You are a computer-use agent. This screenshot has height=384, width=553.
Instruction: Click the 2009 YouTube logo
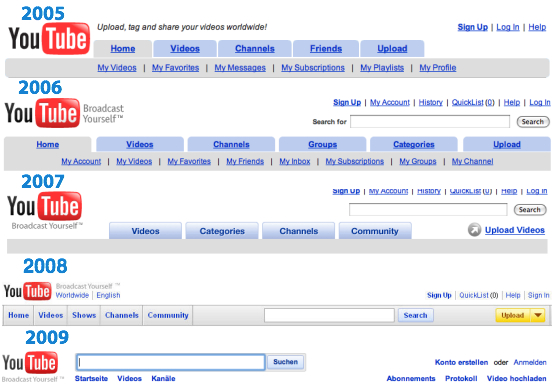coord(30,362)
